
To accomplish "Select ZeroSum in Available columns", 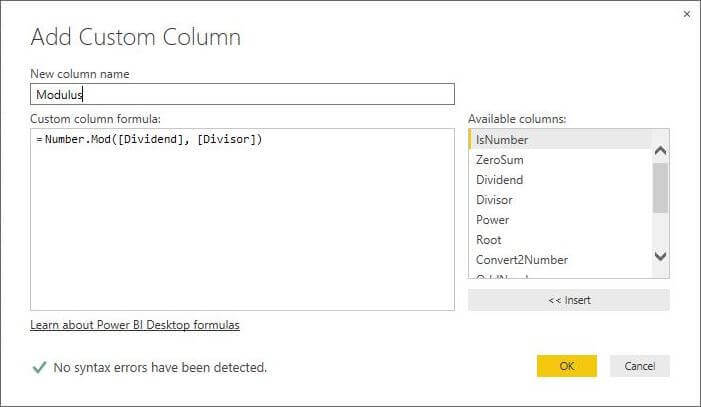I will pyautogui.click(x=500, y=160).
